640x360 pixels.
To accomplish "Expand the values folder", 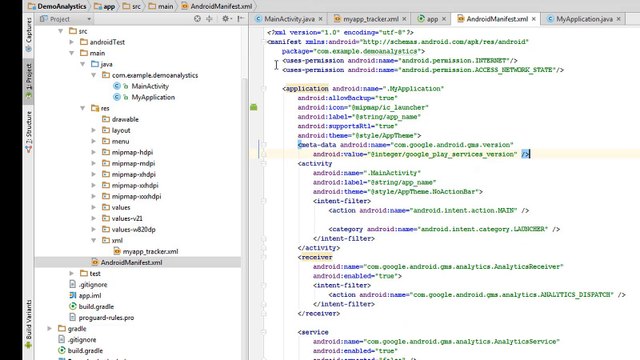I will coord(93,207).
